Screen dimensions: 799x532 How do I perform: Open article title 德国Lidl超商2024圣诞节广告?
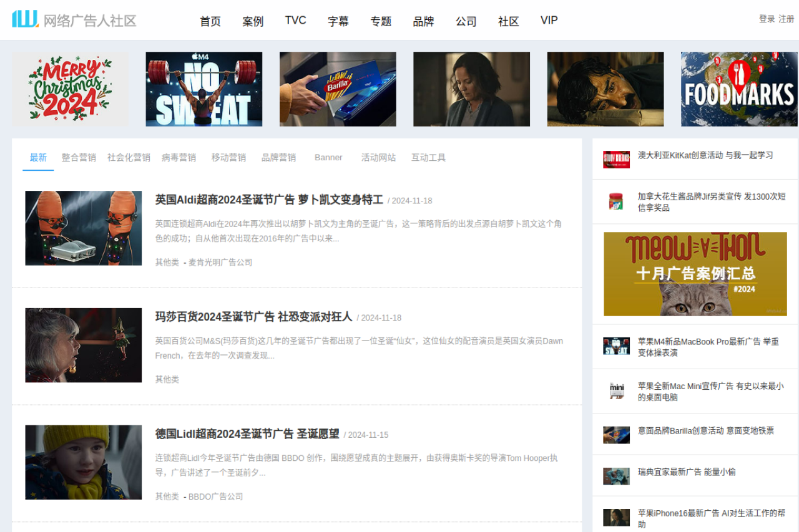tap(247, 434)
